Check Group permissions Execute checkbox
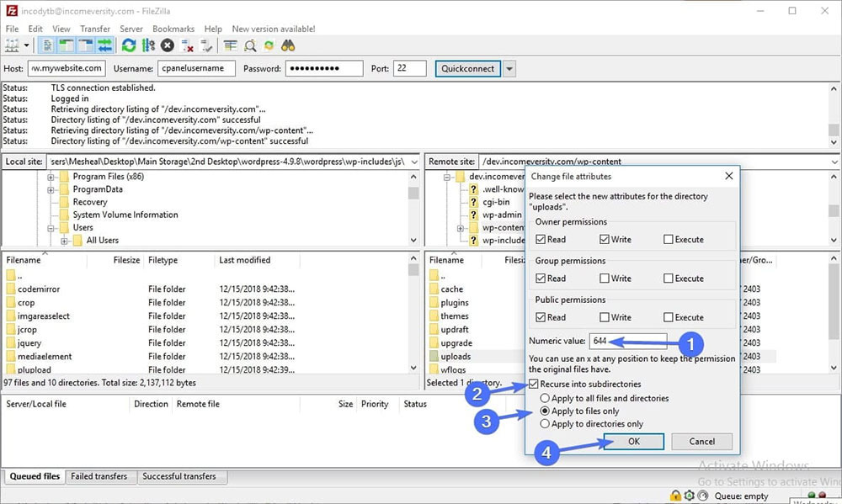Image resolution: width=842 pixels, height=504 pixels. tap(668, 278)
